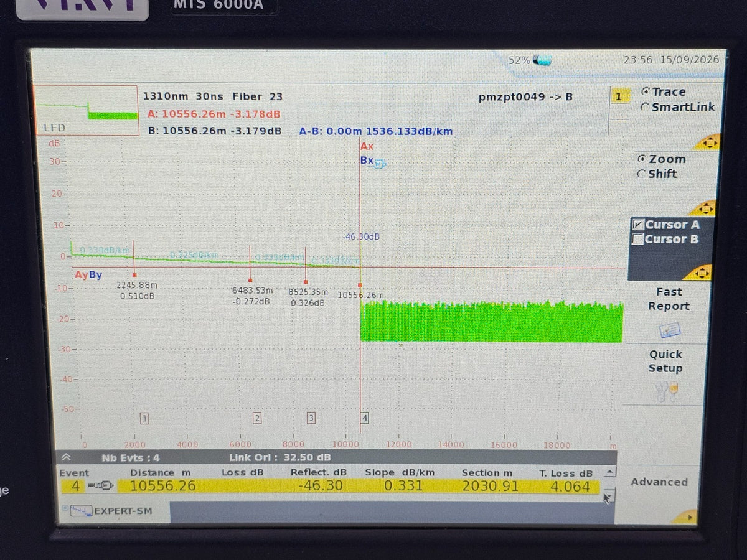Click the B: 10556.26m cursor readout
Viewport: 747px width, 560px height.
214,131
